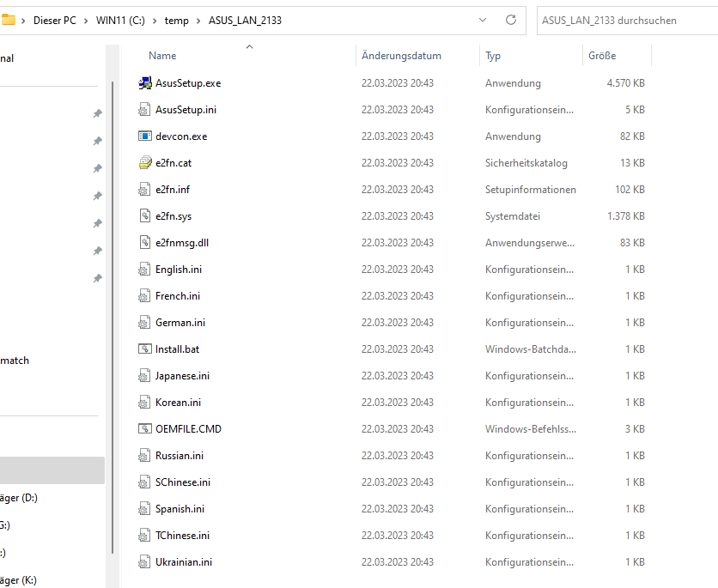
Task: Select the AsusSetup.exe file name
Action: click(x=188, y=82)
